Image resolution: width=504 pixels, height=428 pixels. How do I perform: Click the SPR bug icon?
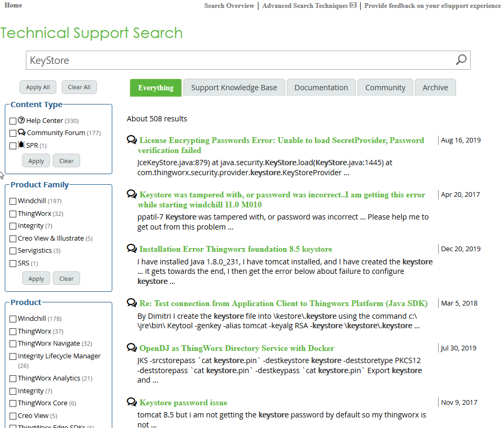[x=22, y=145]
